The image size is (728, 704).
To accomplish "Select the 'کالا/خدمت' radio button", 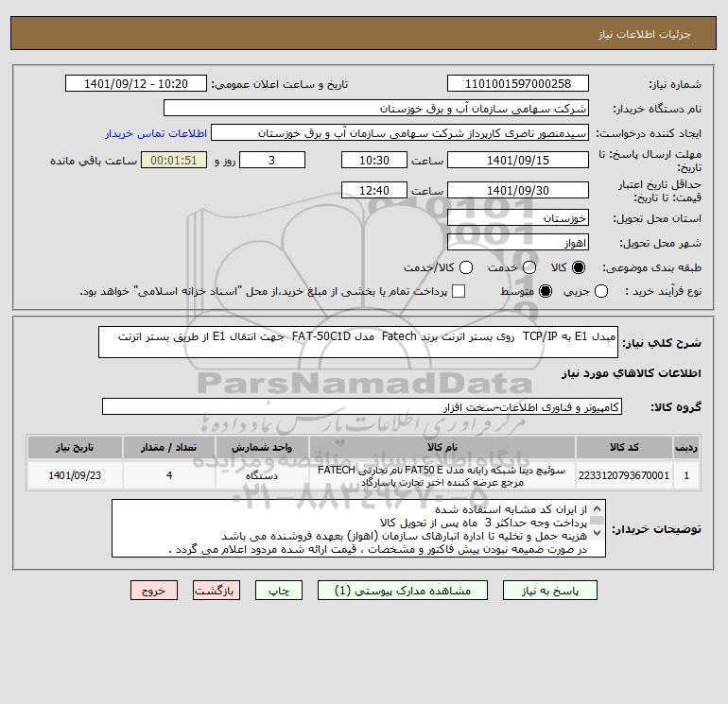I will click(x=466, y=267).
